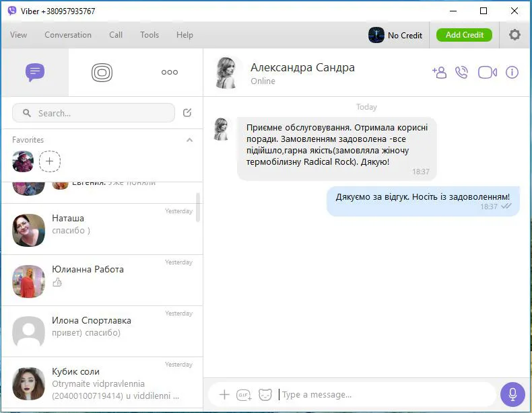Open the sticker picker bear icon
The width and height of the screenshot is (532, 413).
[x=265, y=395]
